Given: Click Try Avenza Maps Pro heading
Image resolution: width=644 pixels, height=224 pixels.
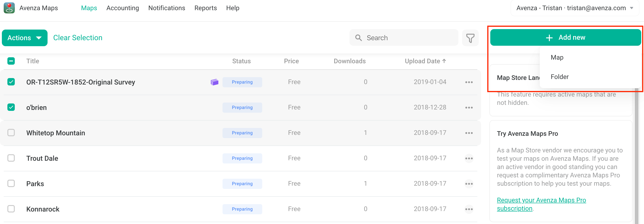Looking at the screenshot, I should click(527, 134).
